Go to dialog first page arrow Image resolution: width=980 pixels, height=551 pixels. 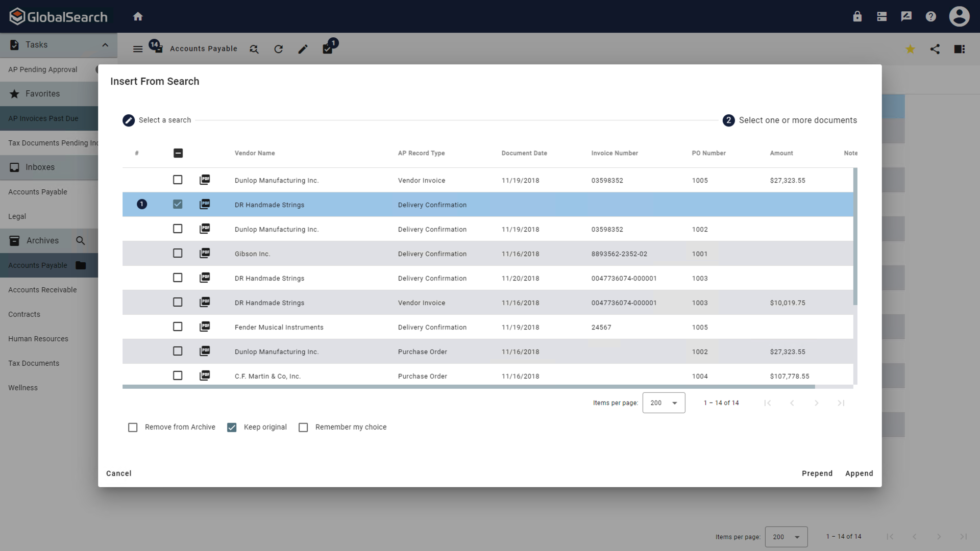768,403
